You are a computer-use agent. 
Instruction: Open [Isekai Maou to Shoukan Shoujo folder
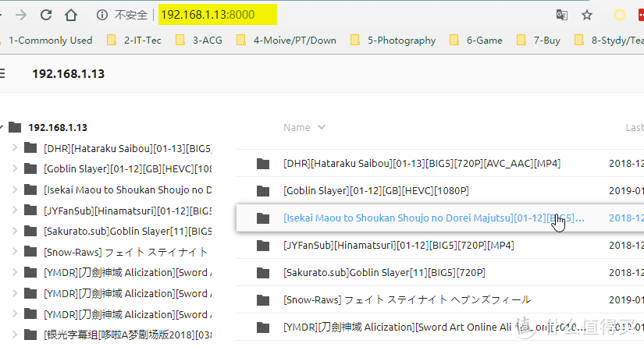(x=434, y=218)
